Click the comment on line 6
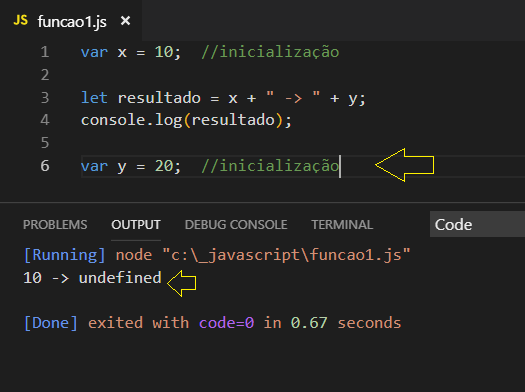525x392 pixels. [270, 166]
